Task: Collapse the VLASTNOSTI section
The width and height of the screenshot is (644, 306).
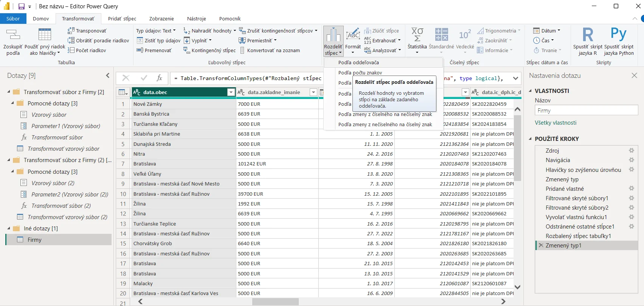Action: (530, 91)
